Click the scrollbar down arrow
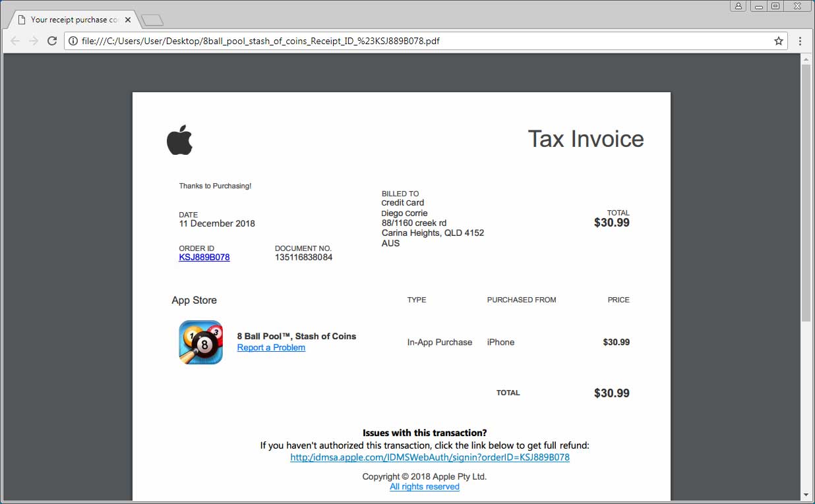This screenshot has width=815, height=504. click(806, 495)
